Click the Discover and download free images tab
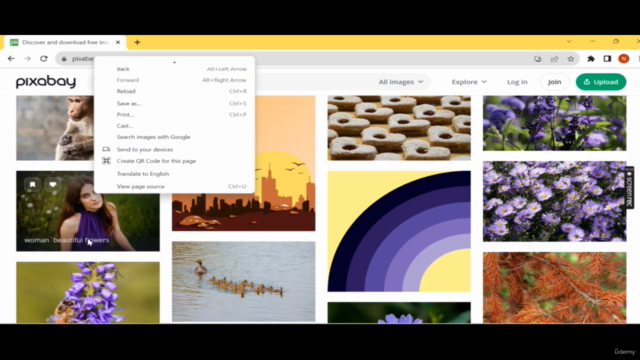 tap(65, 42)
